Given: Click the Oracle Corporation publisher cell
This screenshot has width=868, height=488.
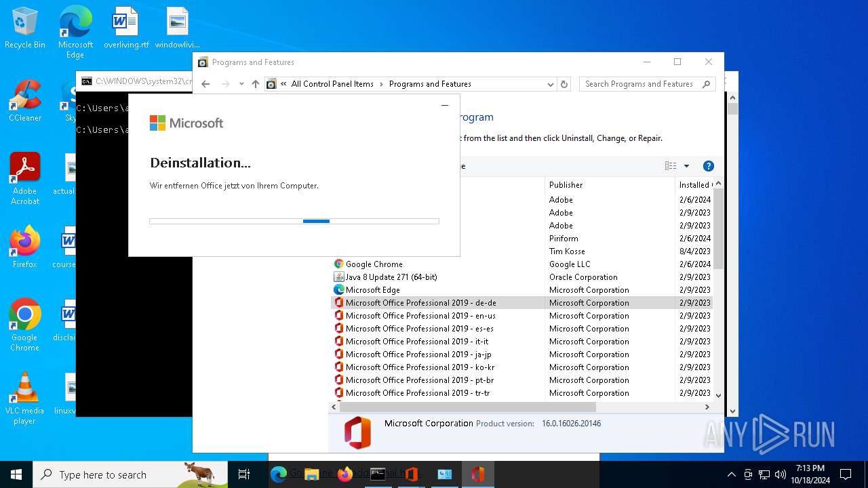Looking at the screenshot, I should pyautogui.click(x=583, y=277).
